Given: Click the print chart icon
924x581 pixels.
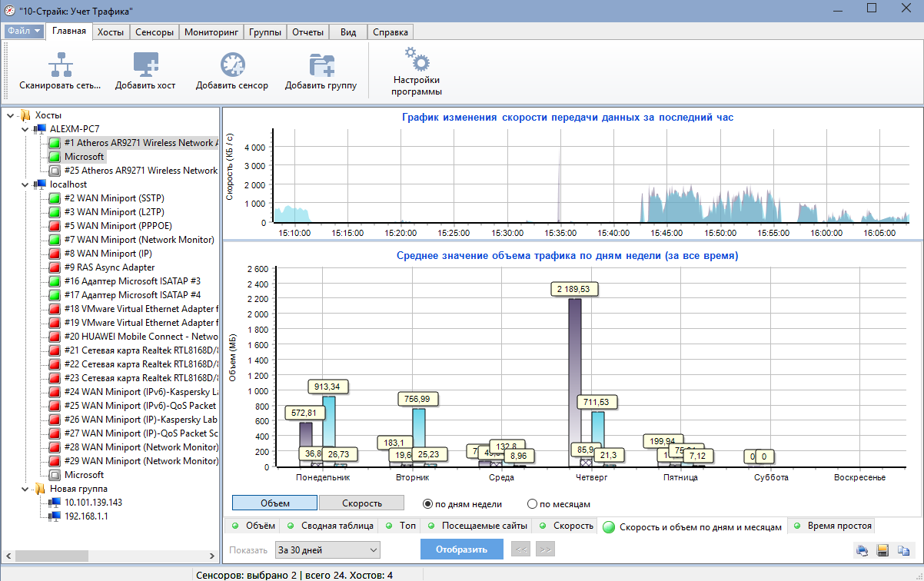Looking at the screenshot, I should (862, 549).
